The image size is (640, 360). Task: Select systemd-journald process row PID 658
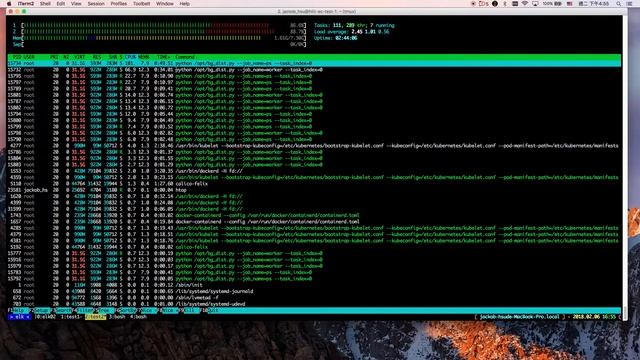point(314,291)
